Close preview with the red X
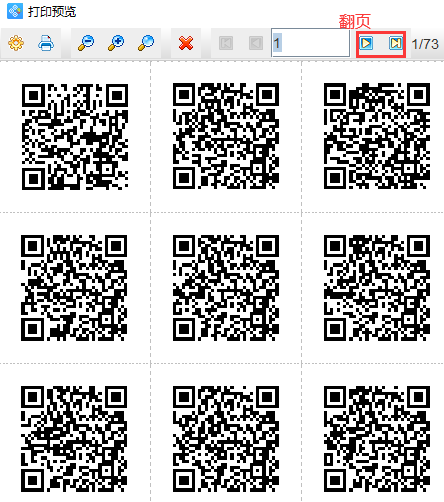Screen dimensions: 444x502 click(186, 43)
